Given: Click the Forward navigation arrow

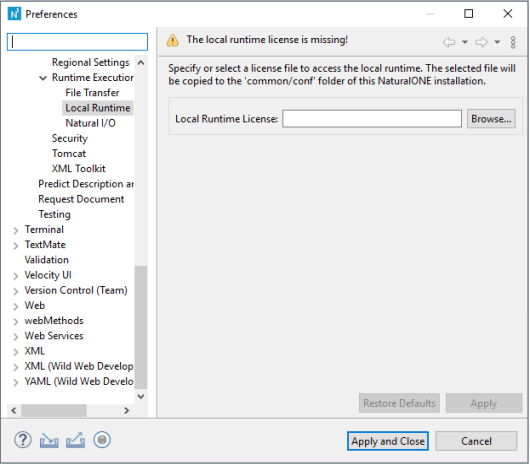Looking at the screenshot, I should click(481, 42).
